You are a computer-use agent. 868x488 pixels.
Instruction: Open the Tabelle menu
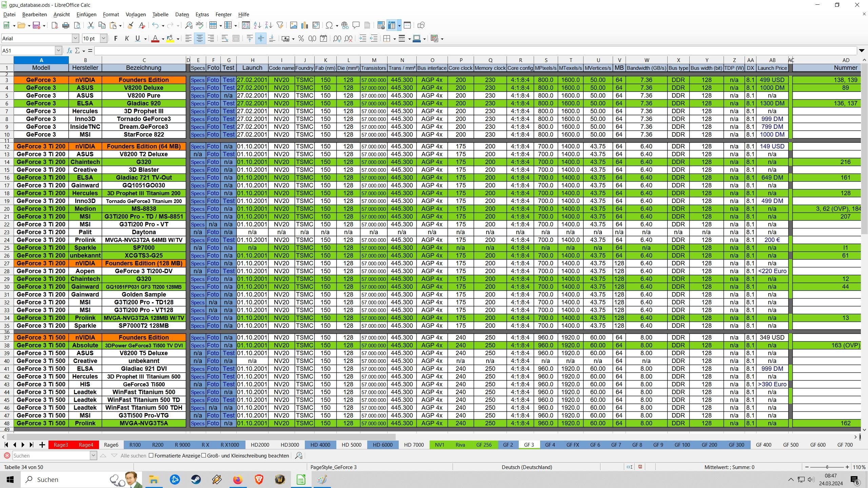160,15
